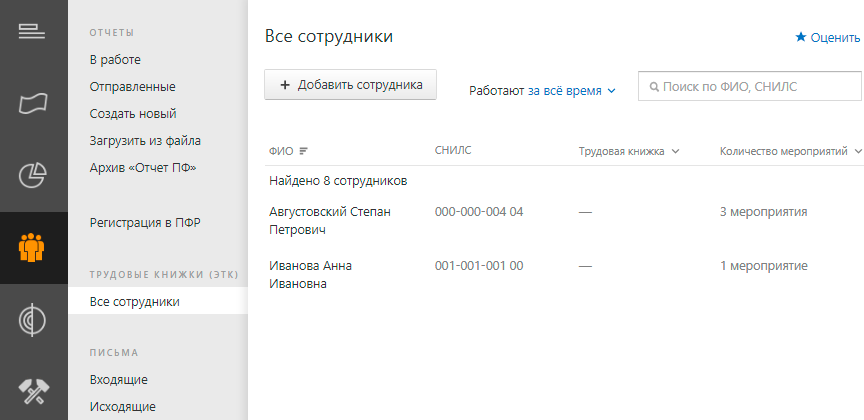864x420 pixels.
Task: Open the 'В работе' reports menu item
Action: tap(115, 60)
